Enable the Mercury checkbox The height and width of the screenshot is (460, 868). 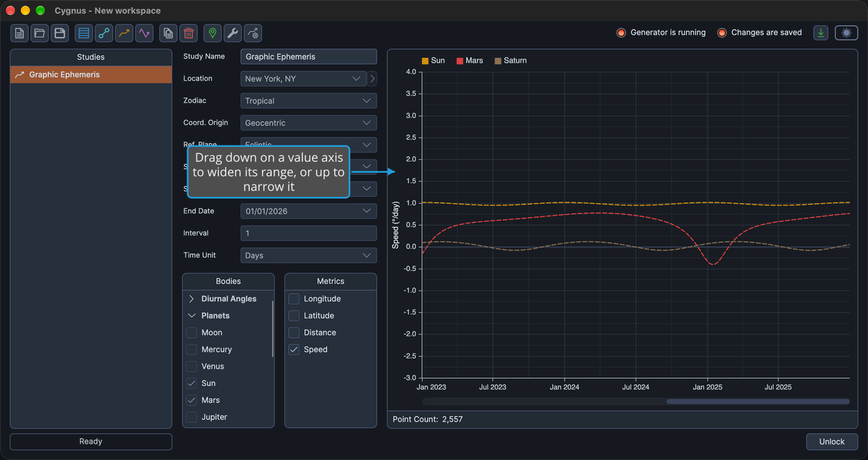(192, 350)
